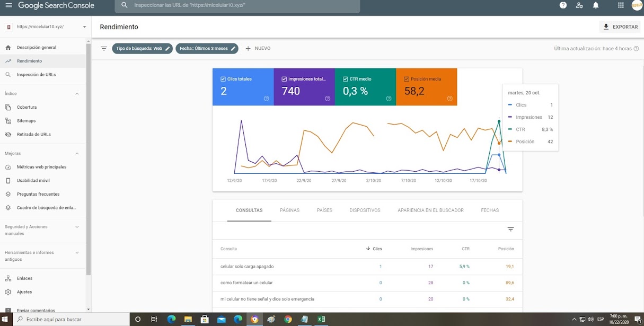Switch to the Dispositivos tab
Screen dimensions: 644x326
pos(365,210)
